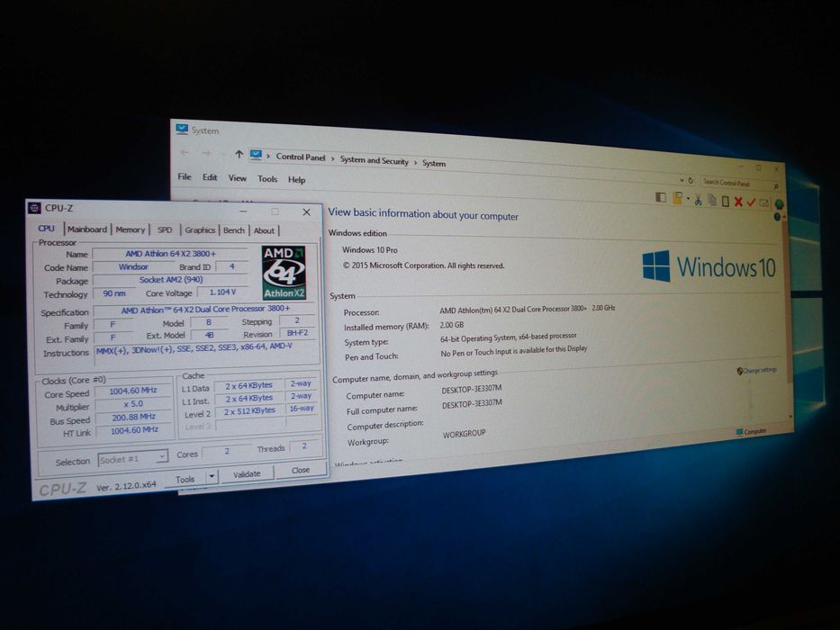Click the Package value Socket AM2 (940)
Viewport: 840px width, 630px height.
[171, 280]
